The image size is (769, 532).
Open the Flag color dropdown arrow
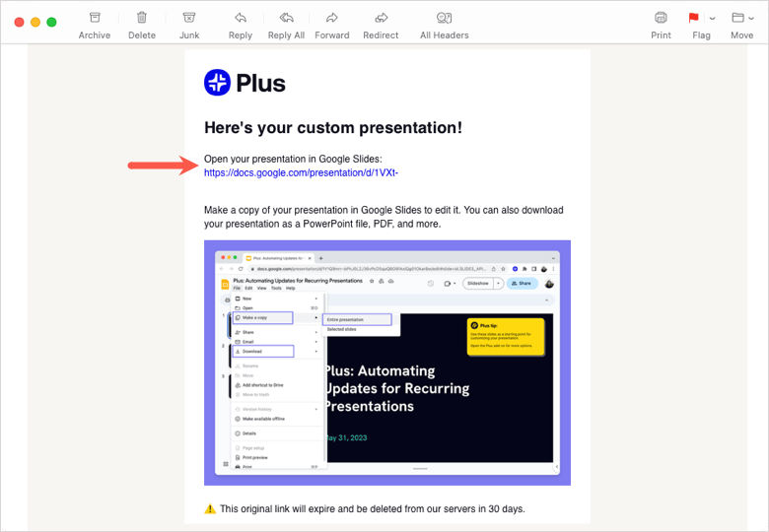(x=712, y=19)
